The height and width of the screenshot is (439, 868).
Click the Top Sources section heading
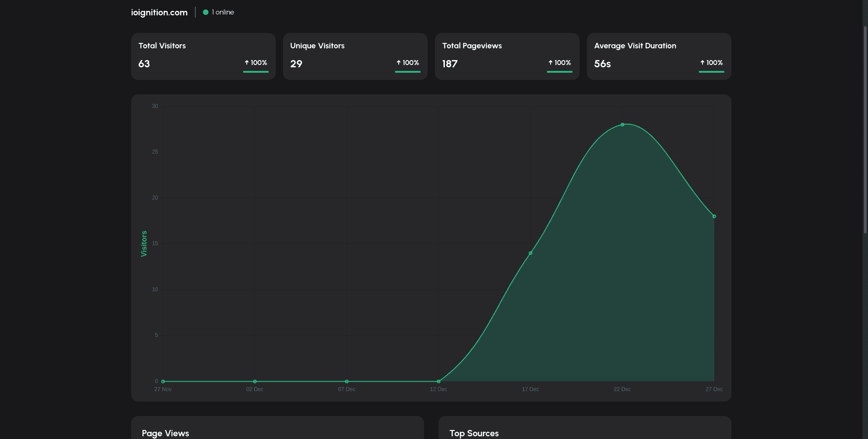point(474,433)
